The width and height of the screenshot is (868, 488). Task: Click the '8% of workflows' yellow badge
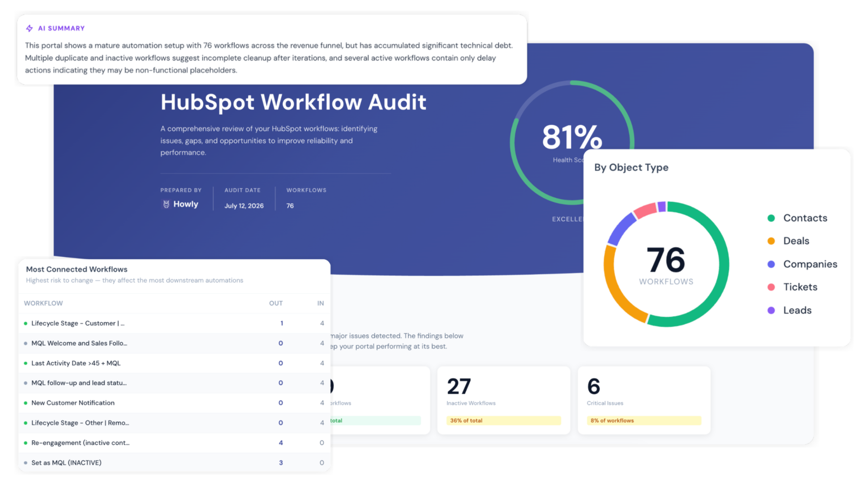[644, 420]
